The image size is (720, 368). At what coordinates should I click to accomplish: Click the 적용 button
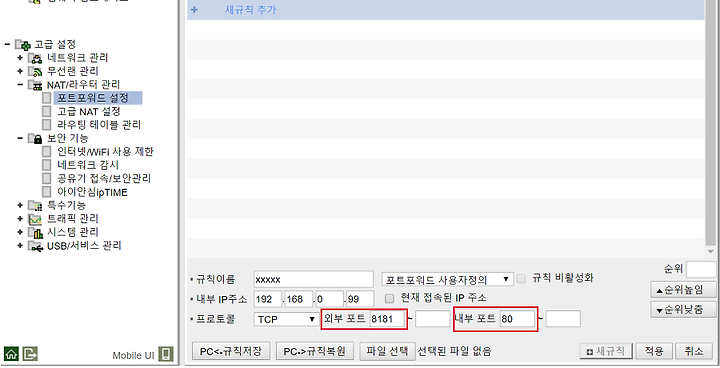coord(654,351)
